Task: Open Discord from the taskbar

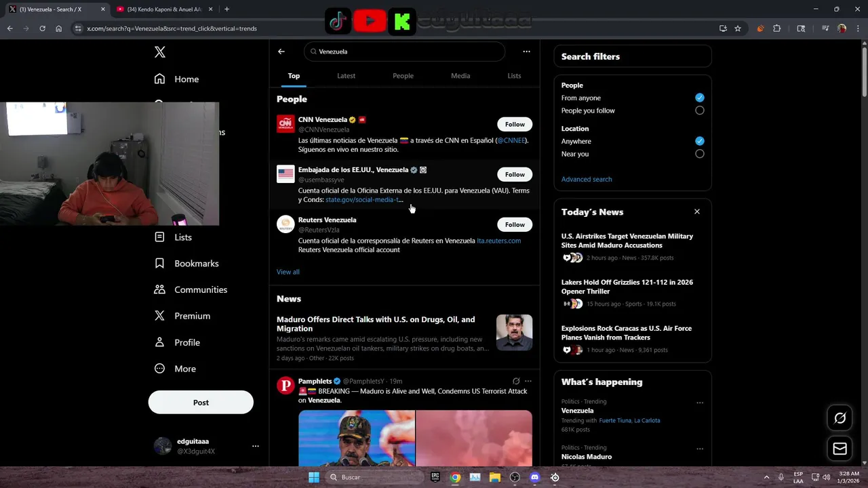Action: coord(535,477)
